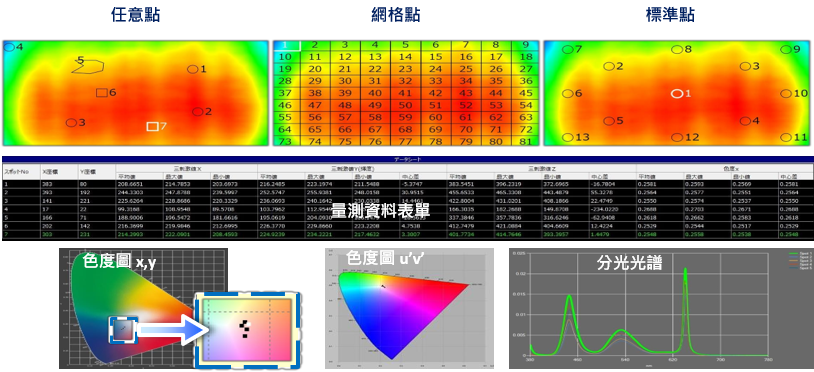
Task: Select spot 12 on standard-point map
Action: pos(677,137)
